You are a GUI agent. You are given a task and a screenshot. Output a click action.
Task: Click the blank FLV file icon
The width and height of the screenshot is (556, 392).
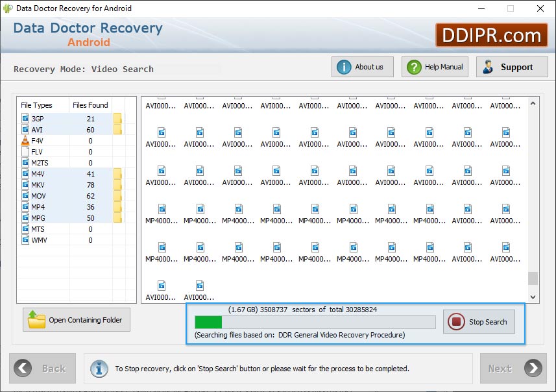click(x=25, y=151)
